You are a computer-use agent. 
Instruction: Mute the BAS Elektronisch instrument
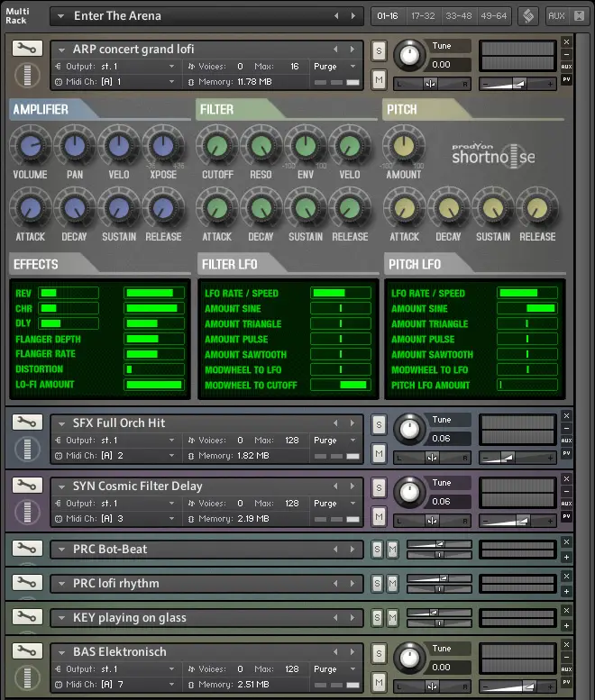(x=379, y=682)
